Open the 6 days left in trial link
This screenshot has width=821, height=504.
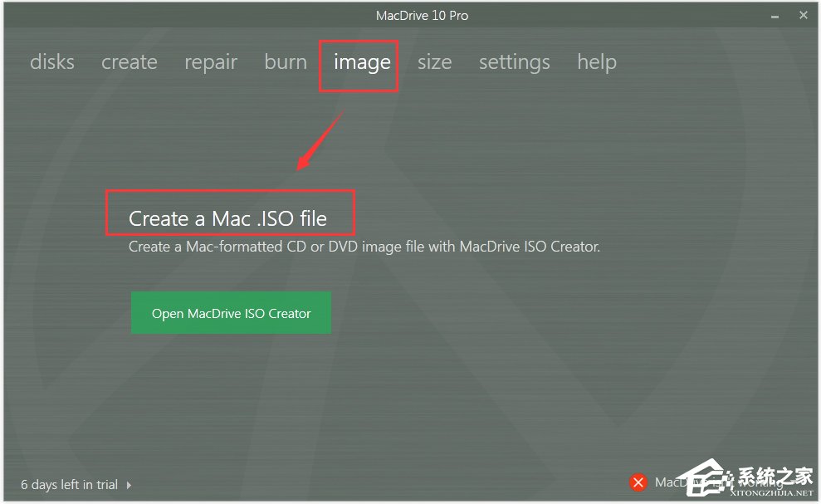(x=69, y=485)
